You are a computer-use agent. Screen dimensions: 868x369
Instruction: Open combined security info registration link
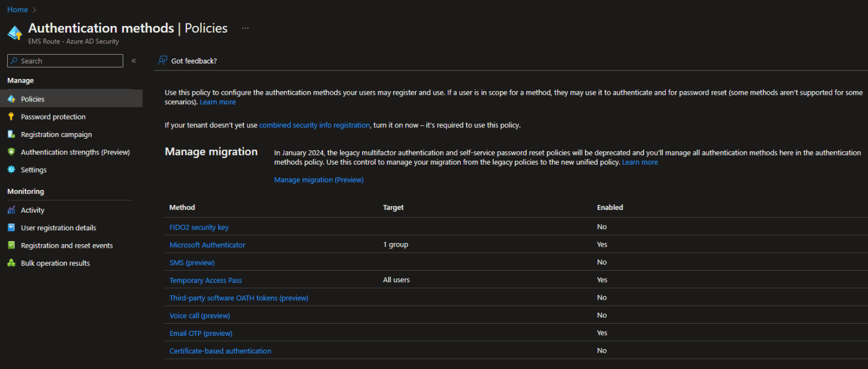pos(314,125)
